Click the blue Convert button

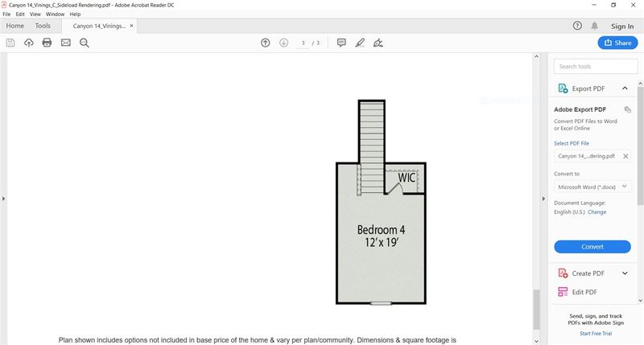point(592,247)
